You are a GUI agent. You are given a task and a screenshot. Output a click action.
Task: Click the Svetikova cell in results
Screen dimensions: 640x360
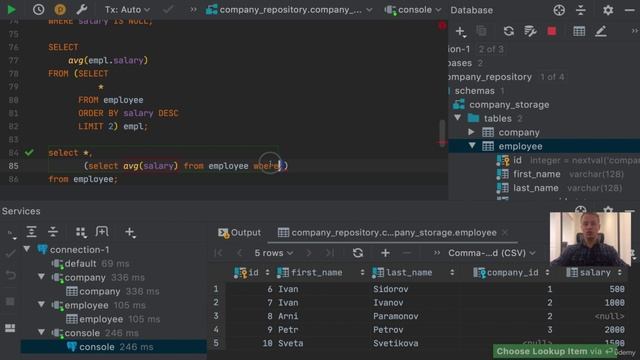(395, 343)
